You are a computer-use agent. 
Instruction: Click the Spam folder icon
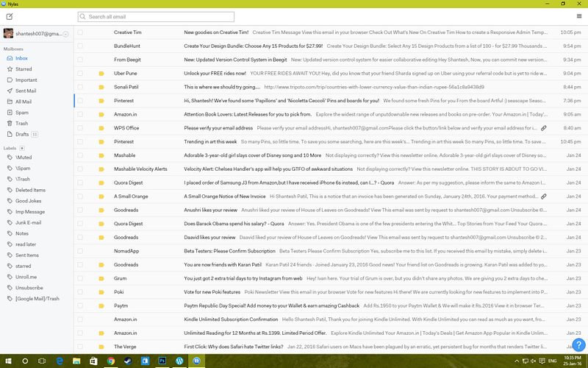tap(10, 113)
